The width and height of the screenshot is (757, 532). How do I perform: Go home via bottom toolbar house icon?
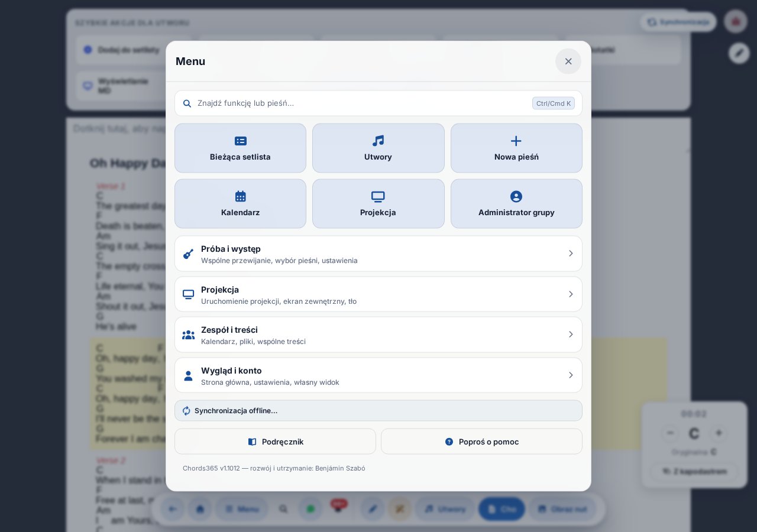tap(200, 509)
